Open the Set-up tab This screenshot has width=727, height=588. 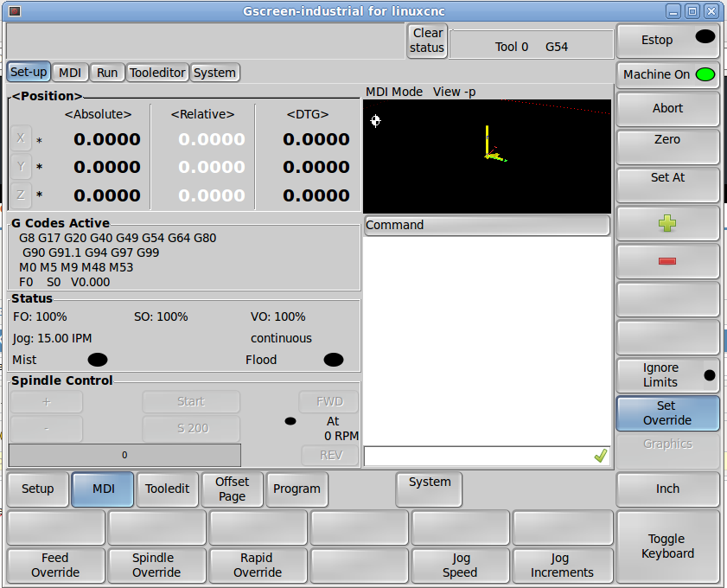pos(29,72)
